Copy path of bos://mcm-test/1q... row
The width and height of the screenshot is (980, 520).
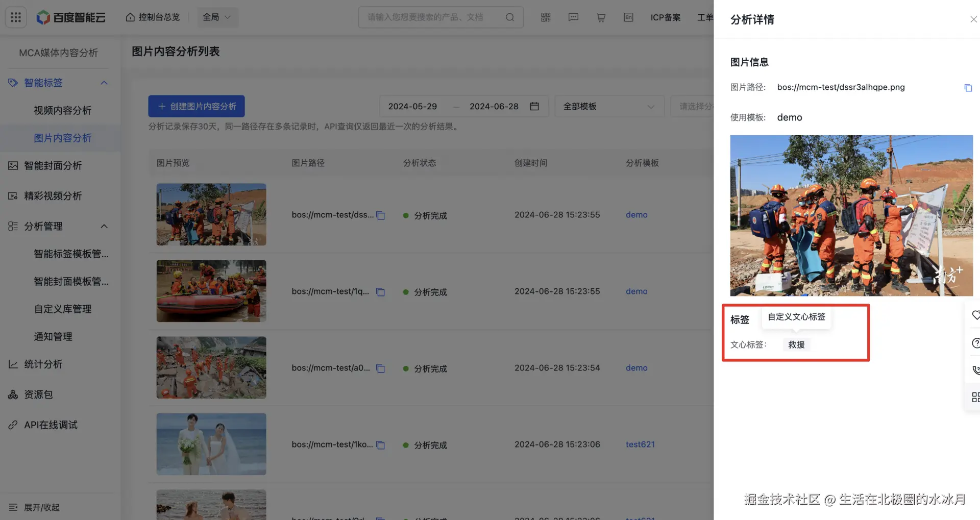tap(380, 292)
